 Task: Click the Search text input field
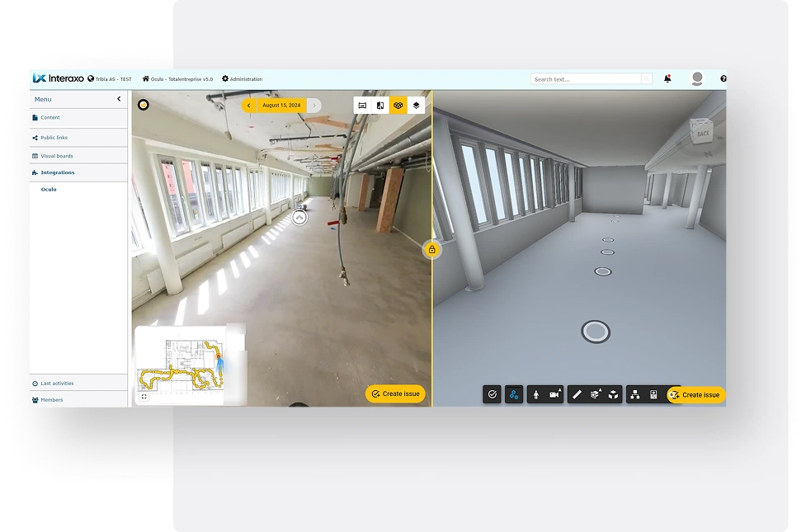(586, 79)
